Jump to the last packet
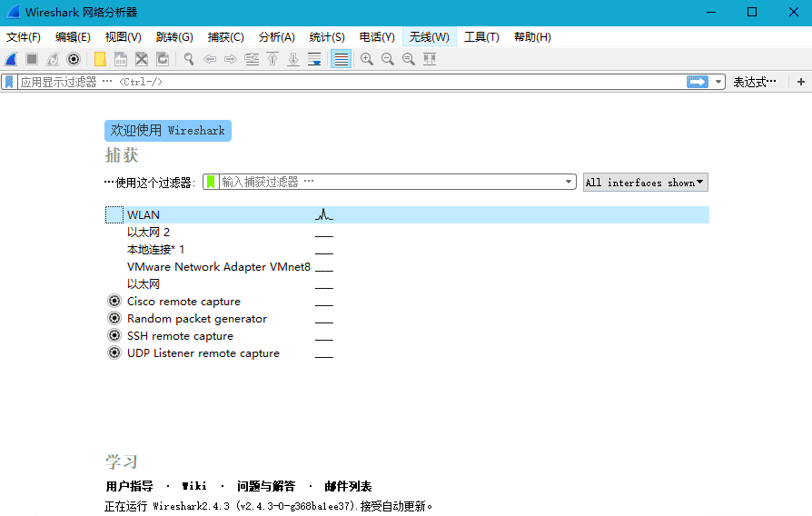The width and height of the screenshot is (812, 516). [293, 59]
